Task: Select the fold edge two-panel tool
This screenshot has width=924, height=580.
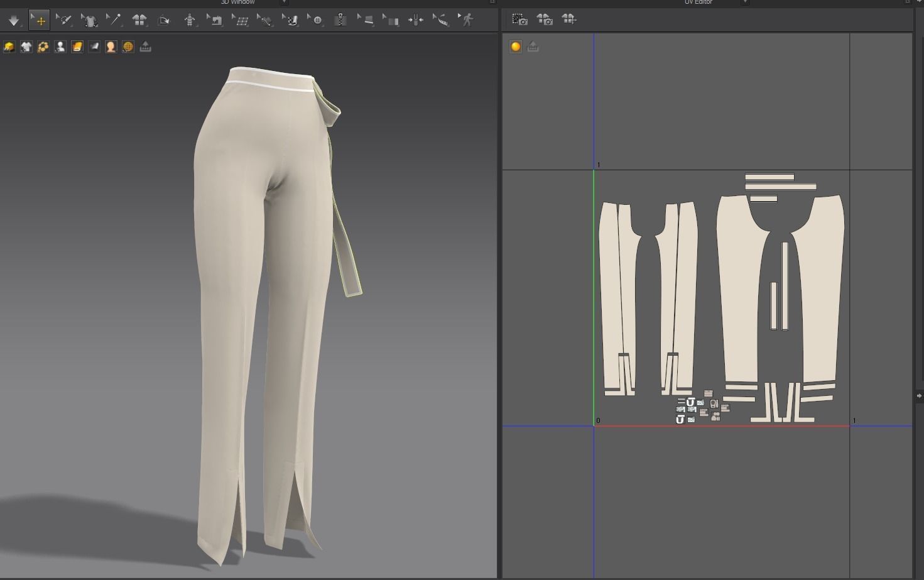Action: coord(391,20)
